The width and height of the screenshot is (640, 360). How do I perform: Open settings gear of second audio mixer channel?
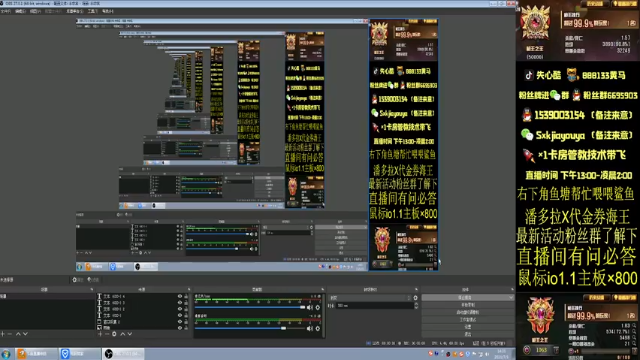[318, 328]
